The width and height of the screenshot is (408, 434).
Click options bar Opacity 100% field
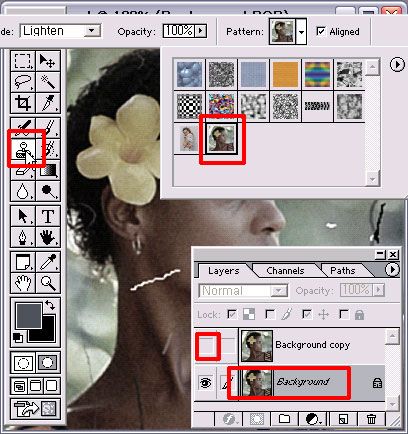tap(179, 31)
